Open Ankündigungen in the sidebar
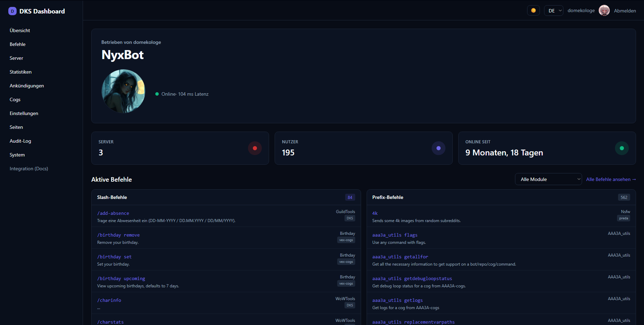Image resolution: width=644 pixels, height=325 pixels. 27,86
